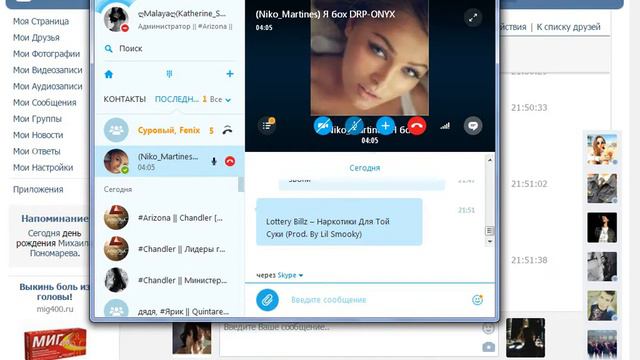The height and width of the screenshot is (360, 640).
Task: Click the plus icon to add contact
Action: point(230,74)
